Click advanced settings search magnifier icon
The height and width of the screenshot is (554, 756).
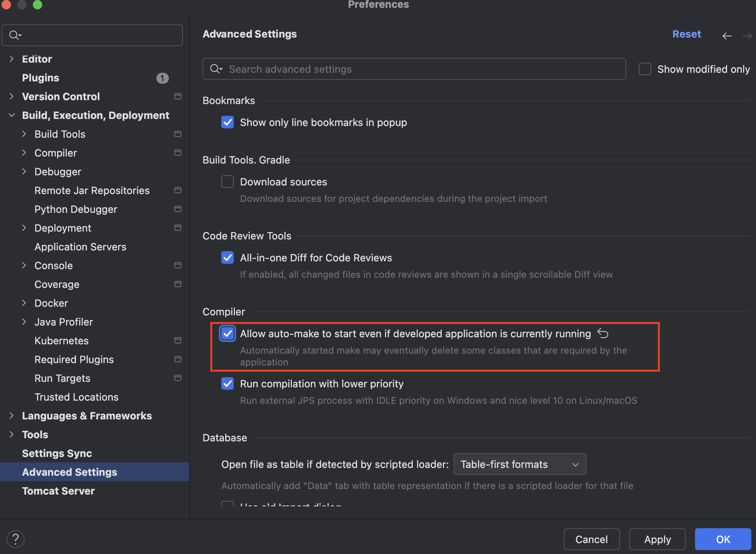point(215,69)
